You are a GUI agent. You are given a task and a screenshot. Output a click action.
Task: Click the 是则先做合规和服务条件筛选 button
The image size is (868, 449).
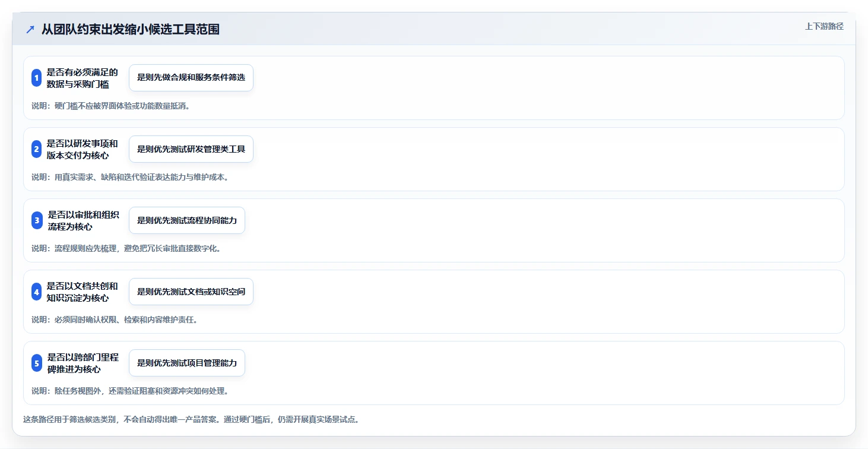pos(191,78)
